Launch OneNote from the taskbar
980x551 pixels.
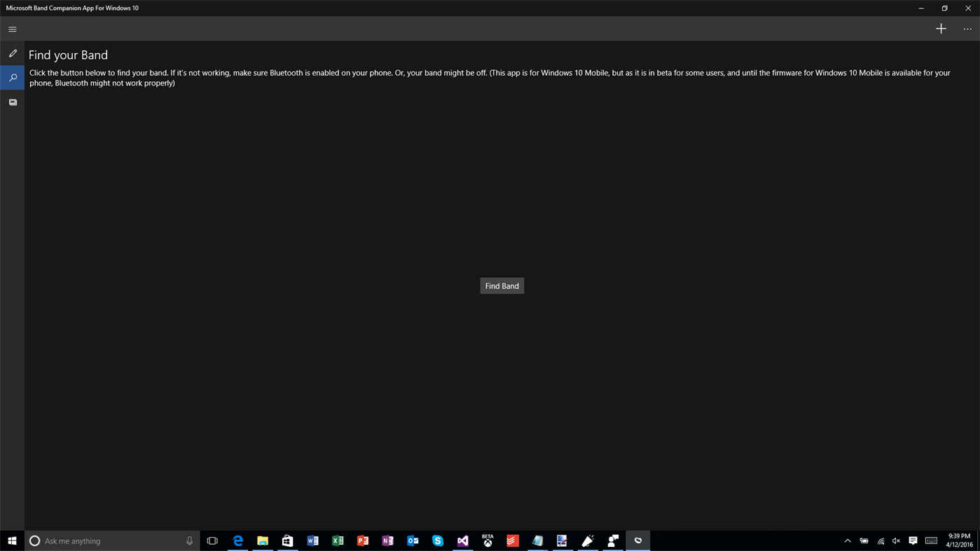(387, 540)
